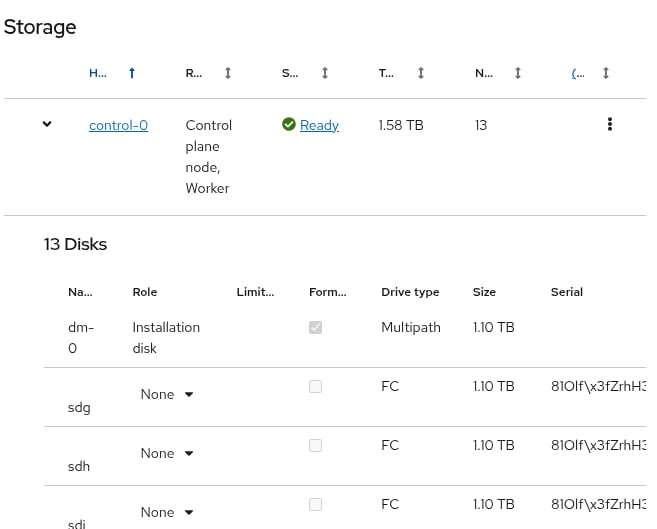Sort by the R... role column
The height and width of the screenshot is (529, 657).
pos(228,73)
